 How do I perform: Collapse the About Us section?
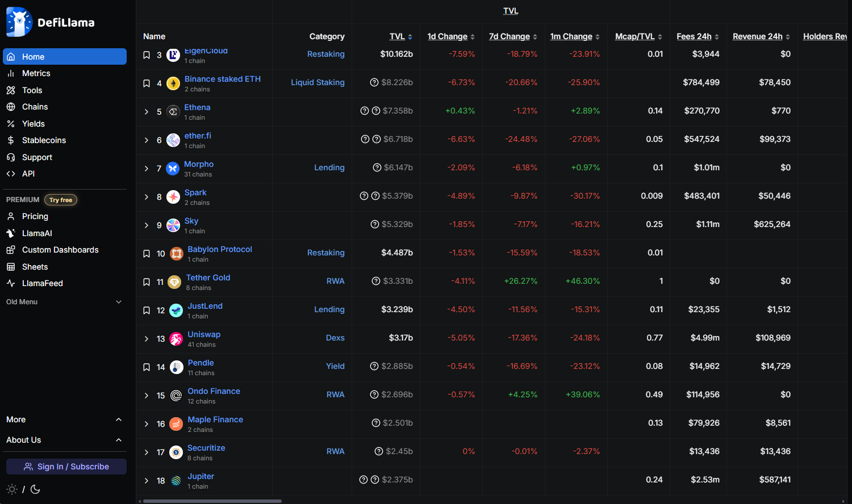(119, 440)
